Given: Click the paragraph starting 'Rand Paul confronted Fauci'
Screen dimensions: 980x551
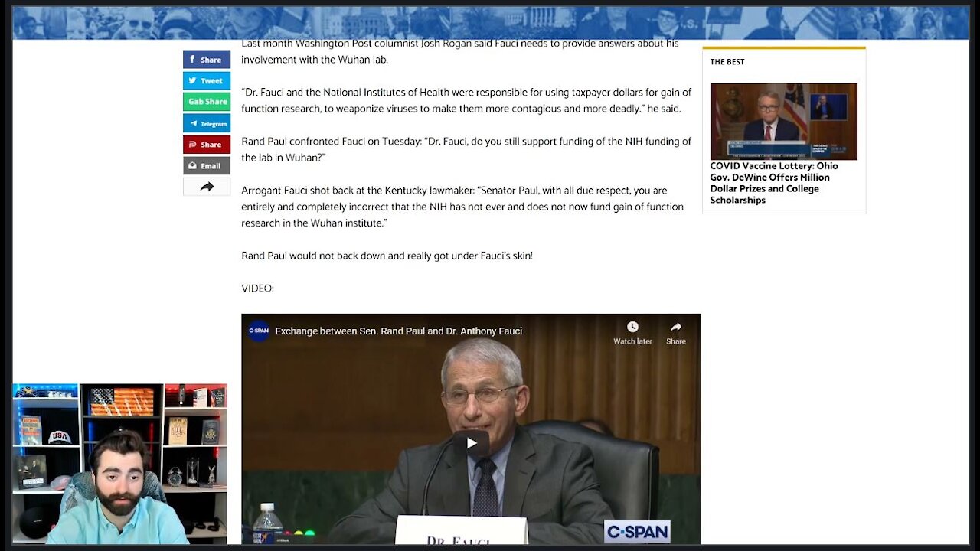Looking at the screenshot, I should point(466,149).
